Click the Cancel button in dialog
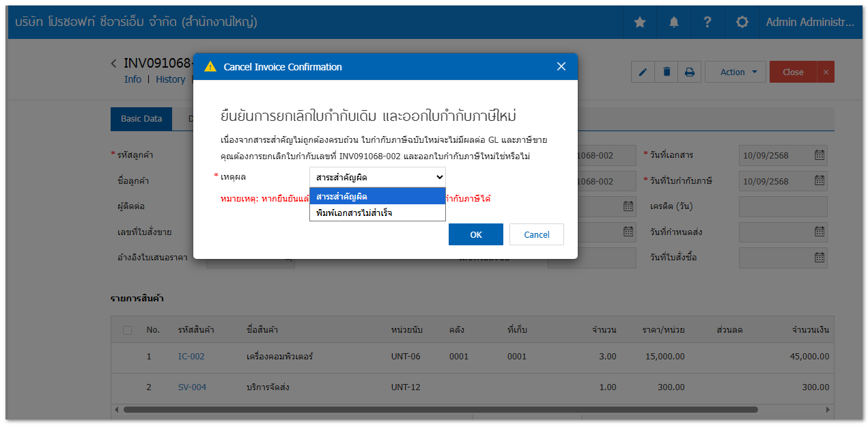 [536, 234]
